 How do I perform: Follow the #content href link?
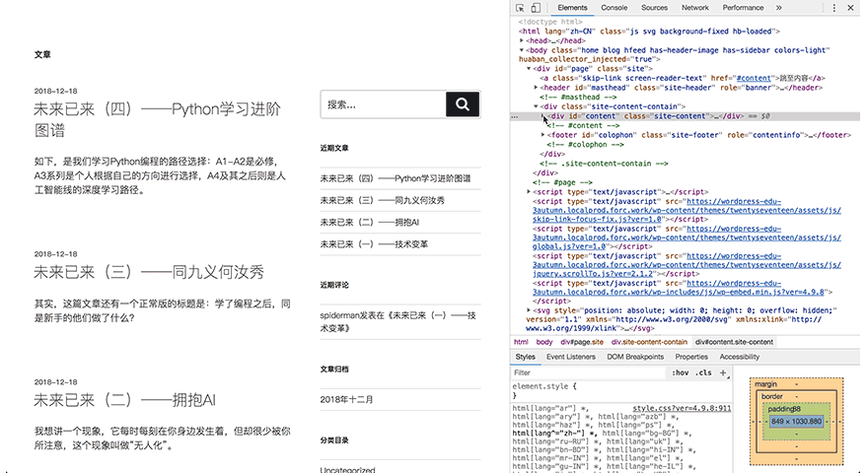coord(754,78)
